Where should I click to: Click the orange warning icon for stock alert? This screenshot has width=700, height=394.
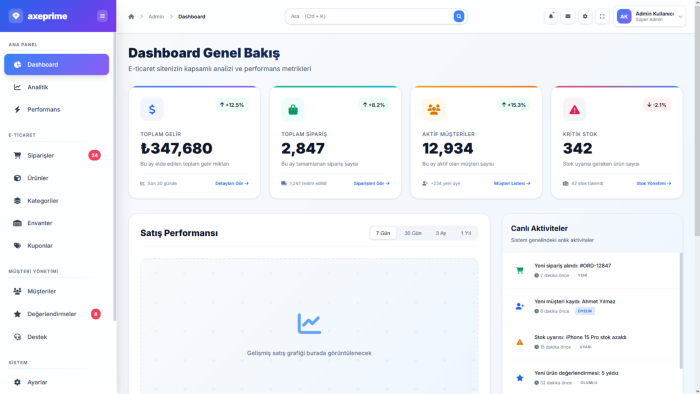click(520, 342)
